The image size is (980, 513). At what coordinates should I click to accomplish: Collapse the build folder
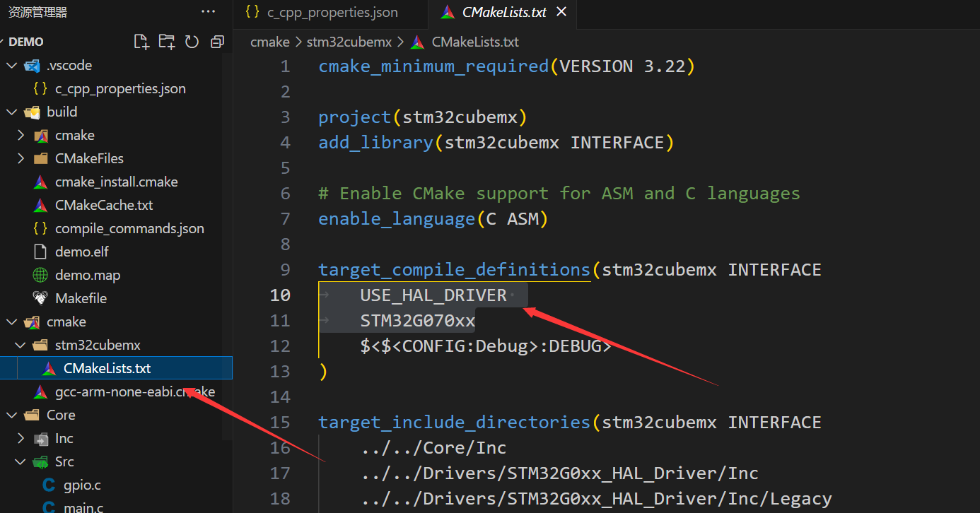click(12, 112)
